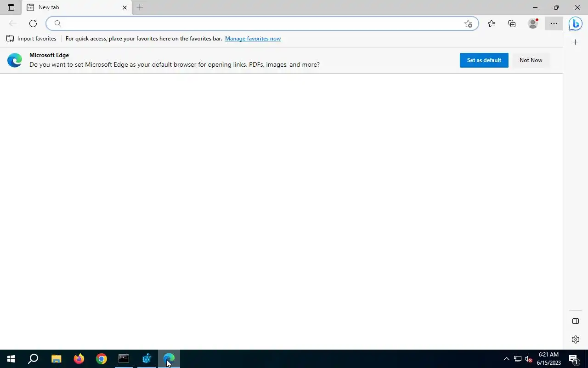Select the New tab tab

[x=77, y=7]
